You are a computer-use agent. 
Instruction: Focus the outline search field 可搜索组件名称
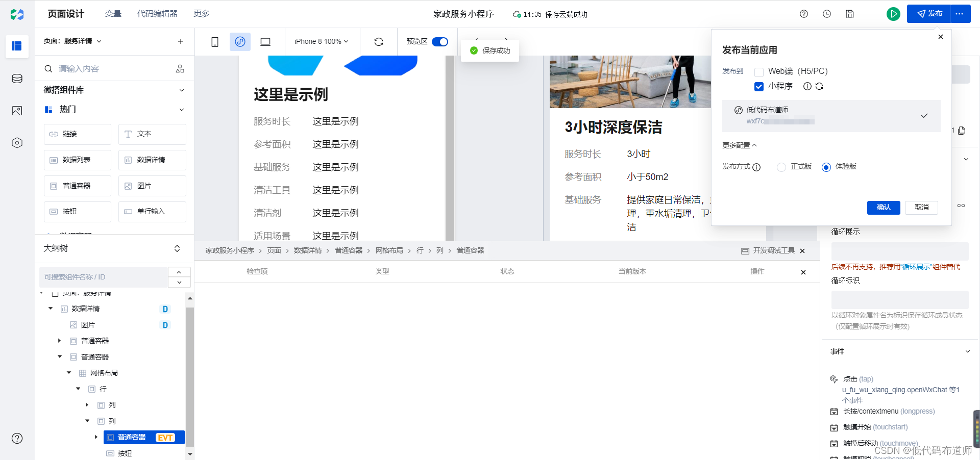coord(104,277)
